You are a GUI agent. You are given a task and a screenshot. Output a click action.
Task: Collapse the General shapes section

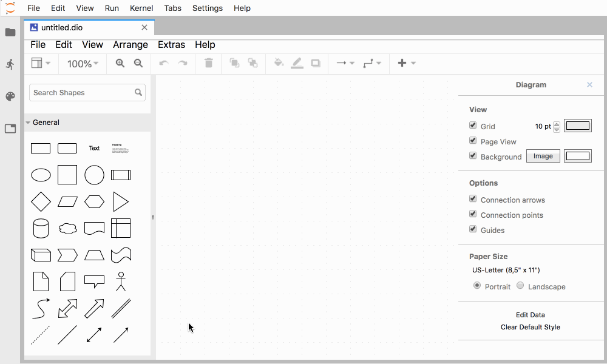[x=27, y=122]
